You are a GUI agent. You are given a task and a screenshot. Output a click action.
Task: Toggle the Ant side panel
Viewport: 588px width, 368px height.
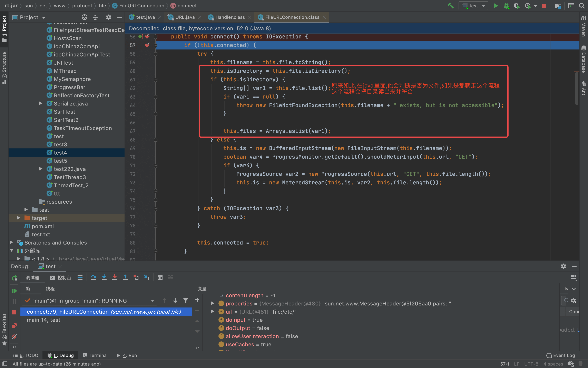click(x=584, y=88)
